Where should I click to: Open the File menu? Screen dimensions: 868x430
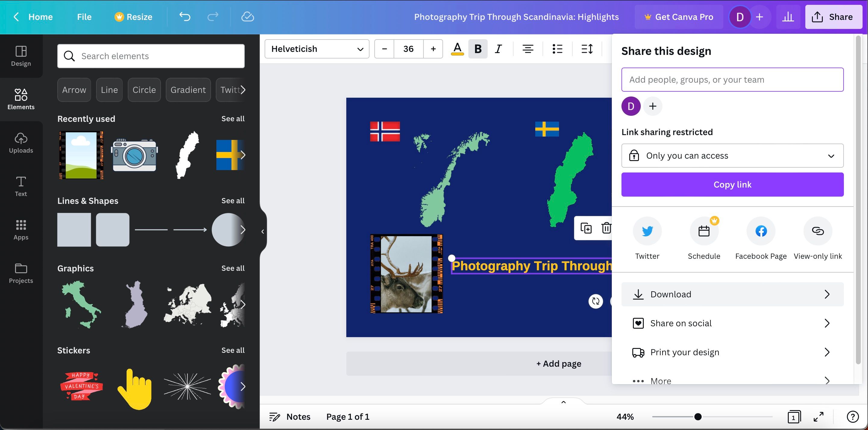[84, 17]
